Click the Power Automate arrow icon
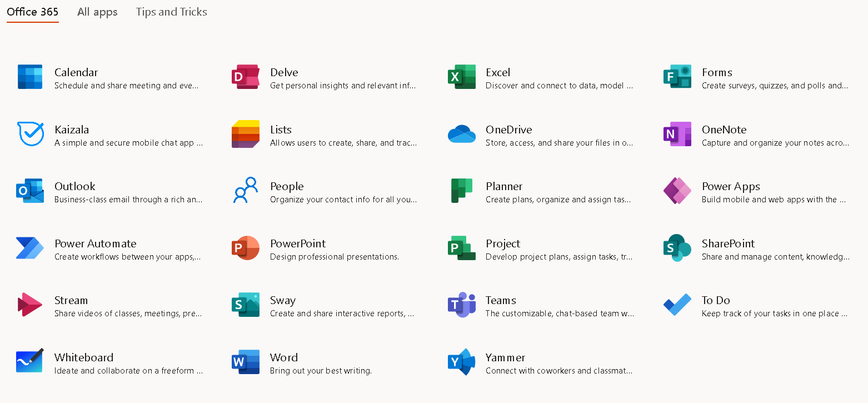This screenshot has width=868, height=403. [30, 248]
